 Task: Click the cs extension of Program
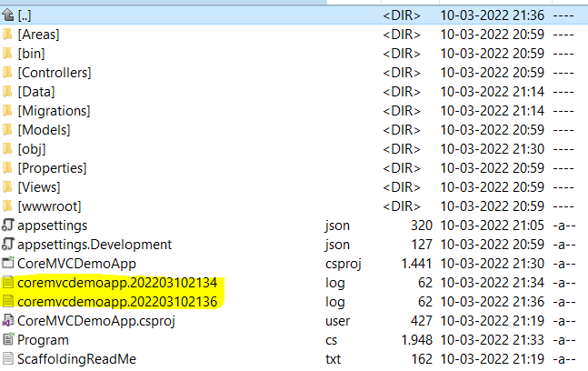pyautogui.click(x=331, y=340)
